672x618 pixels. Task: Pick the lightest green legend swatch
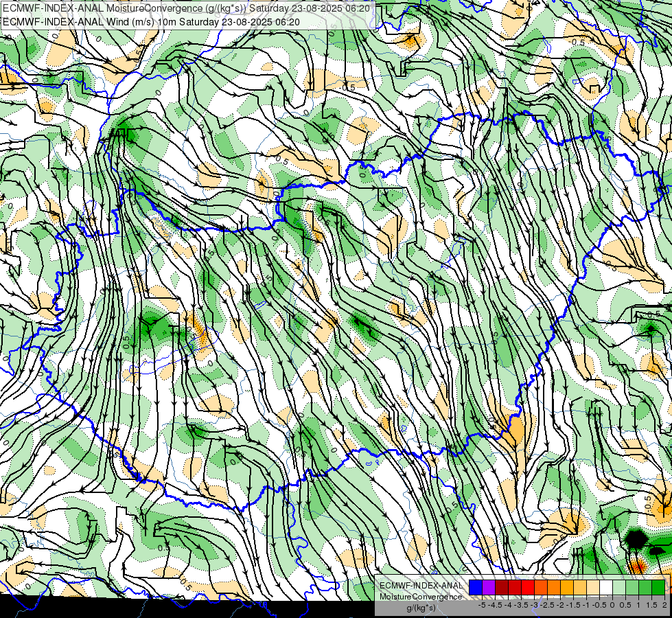click(619, 588)
